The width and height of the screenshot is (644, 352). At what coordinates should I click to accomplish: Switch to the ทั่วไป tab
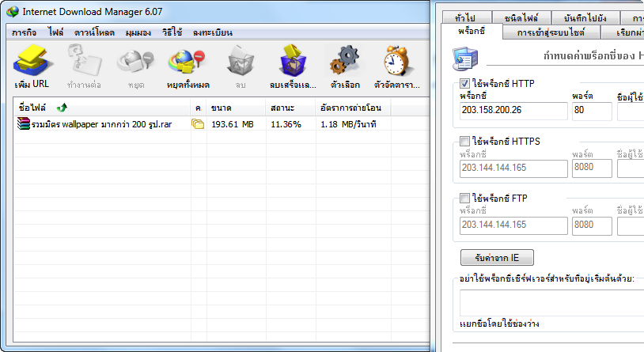pyautogui.click(x=467, y=17)
